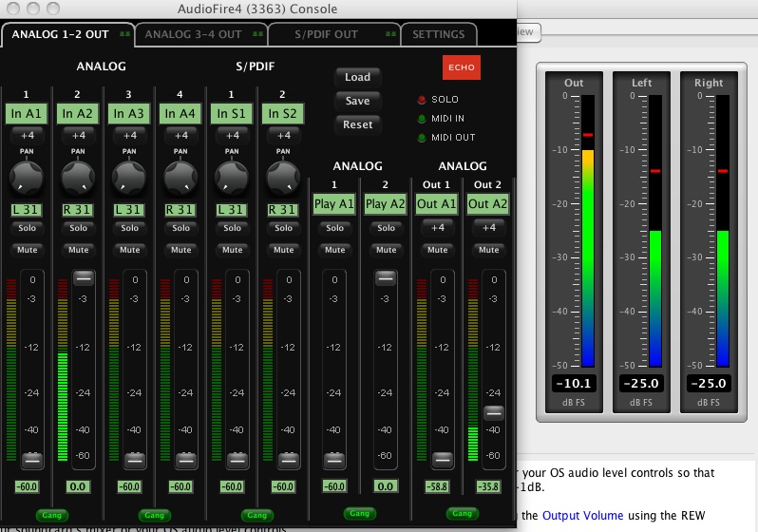758x532 pixels.
Task: Click the In A1 fader handle
Action: (32, 460)
